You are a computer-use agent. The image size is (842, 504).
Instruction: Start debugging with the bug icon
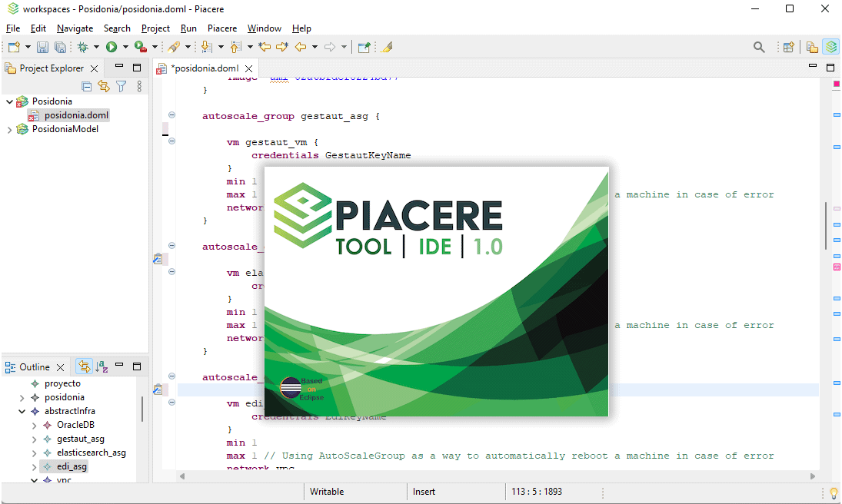[x=83, y=47]
